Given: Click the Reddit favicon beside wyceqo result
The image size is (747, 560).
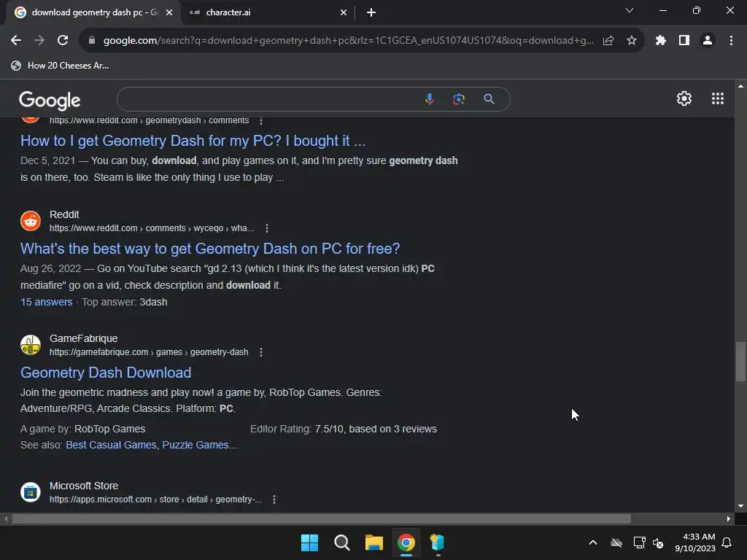Looking at the screenshot, I should click(31, 221).
